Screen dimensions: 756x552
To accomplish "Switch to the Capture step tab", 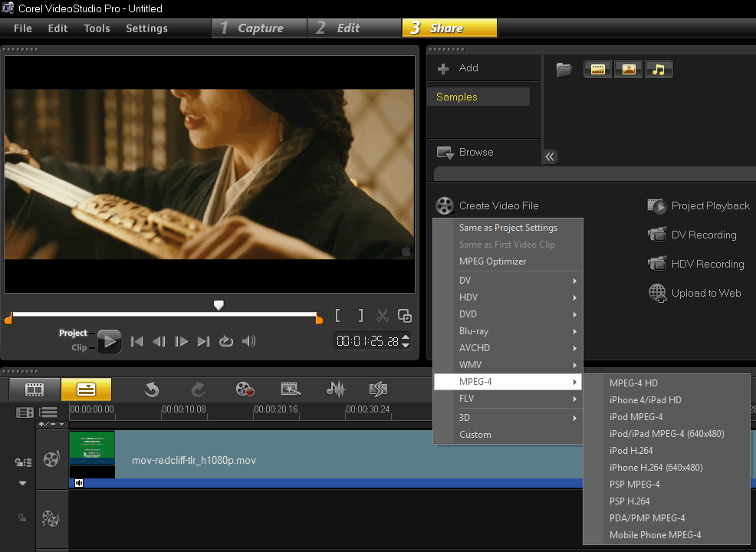I will pos(259,28).
